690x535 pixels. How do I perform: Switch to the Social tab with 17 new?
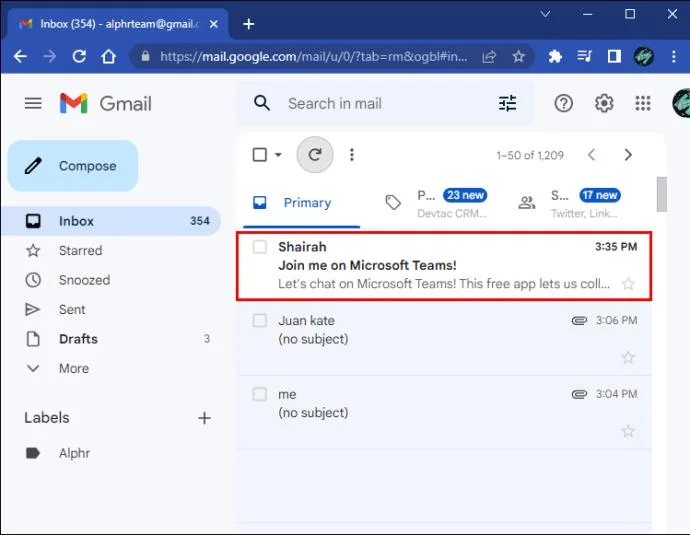[572, 203]
